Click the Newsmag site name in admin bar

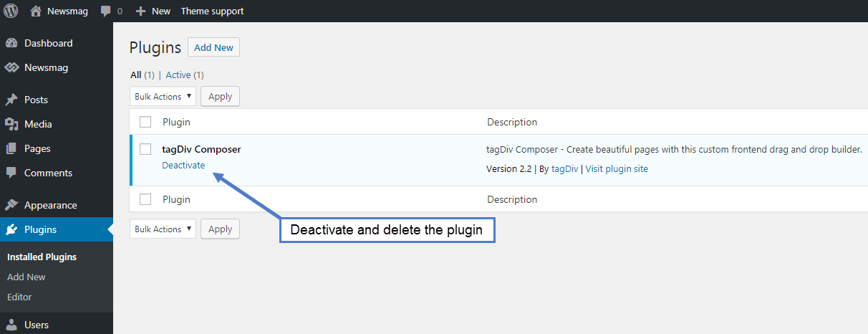(x=67, y=11)
